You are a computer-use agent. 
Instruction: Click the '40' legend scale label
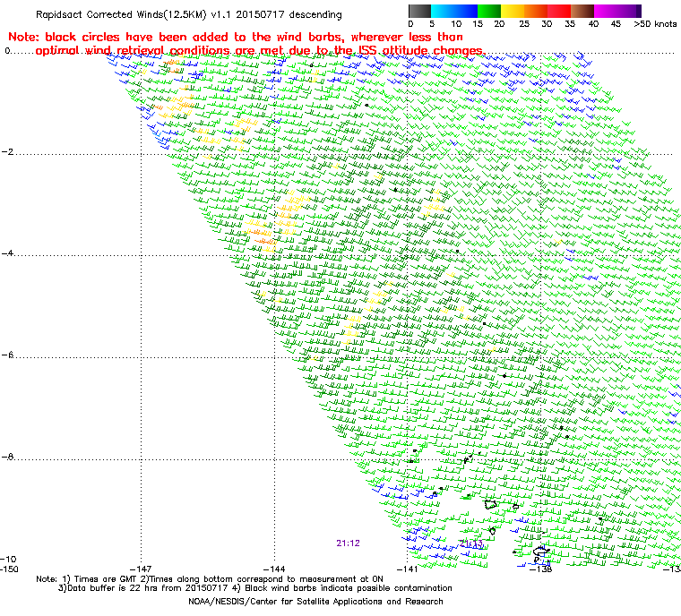pyautogui.click(x=593, y=24)
